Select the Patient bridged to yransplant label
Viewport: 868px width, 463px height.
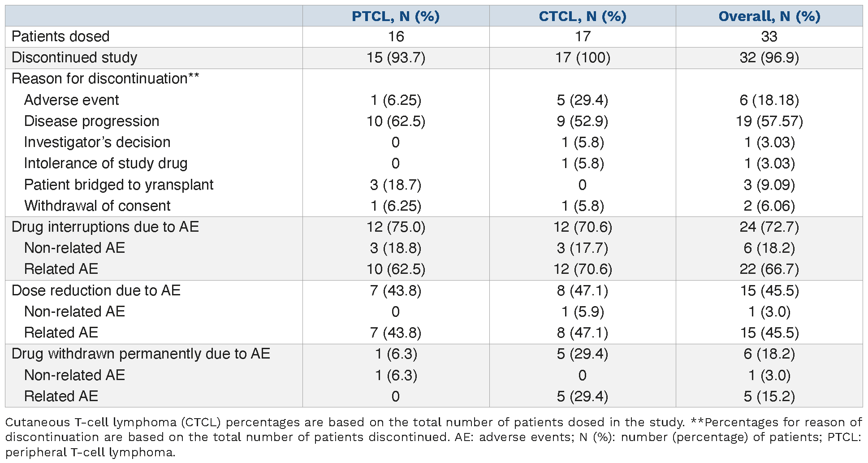click(119, 185)
